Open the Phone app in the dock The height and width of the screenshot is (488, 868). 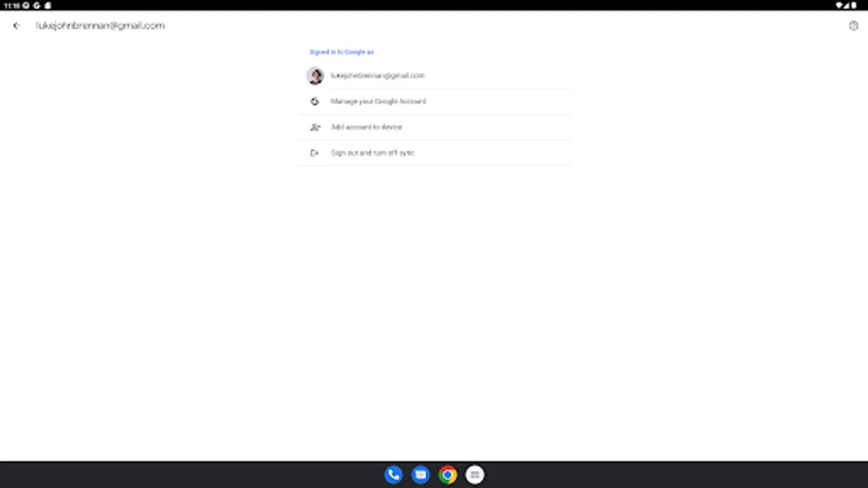pos(393,475)
